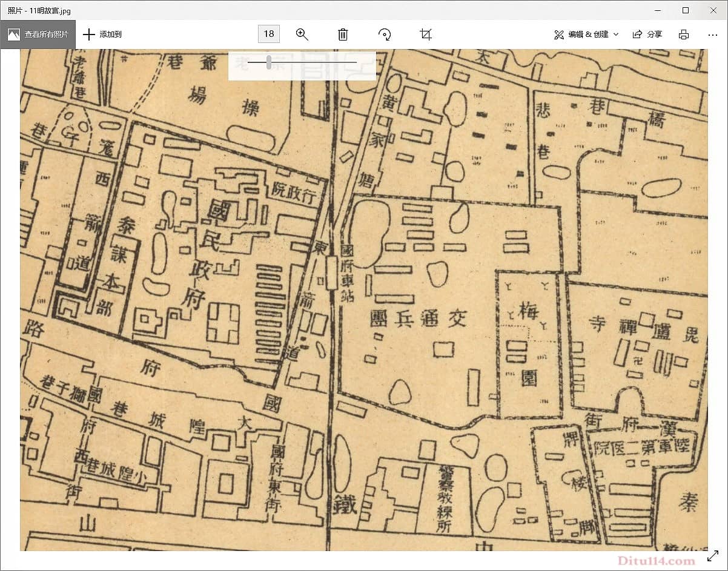Rotate the photo using the rotate icon
The height and width of the screenshot is (571, 728).
385,35
